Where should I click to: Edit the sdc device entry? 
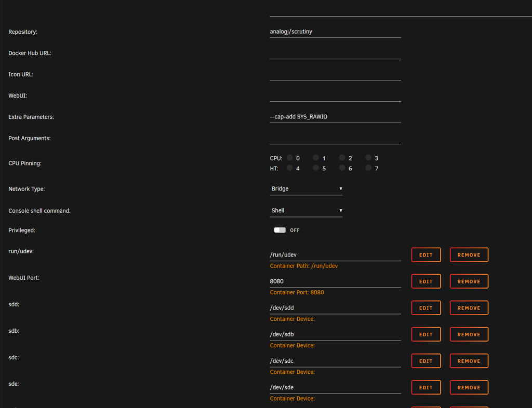(x=426, y=361)
